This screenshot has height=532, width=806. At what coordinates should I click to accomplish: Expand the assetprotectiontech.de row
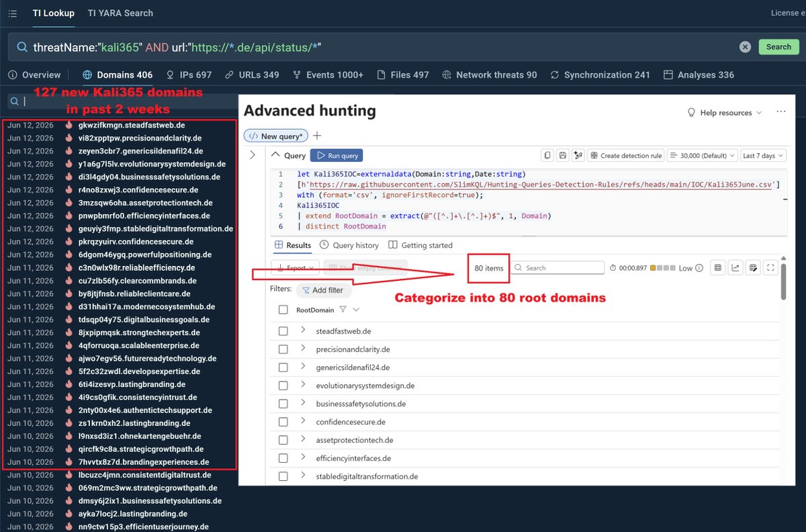point(303,439)
